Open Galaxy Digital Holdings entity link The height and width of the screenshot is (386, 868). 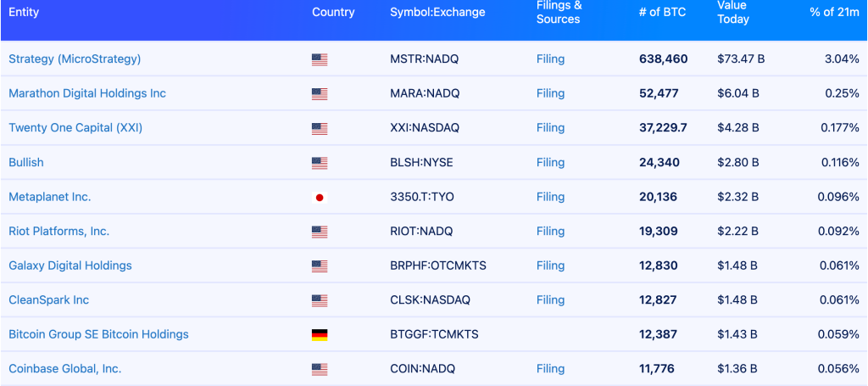pyautogui.click(x=70, y=266)
